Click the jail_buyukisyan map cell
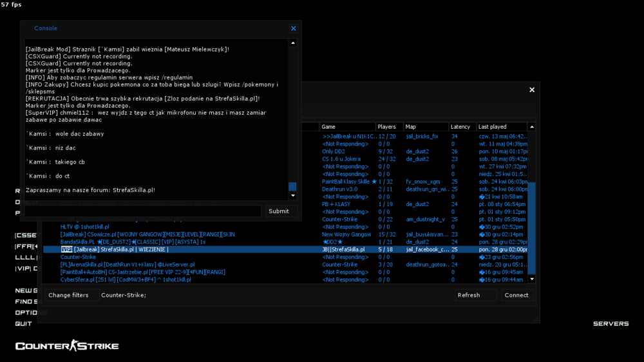The image size is (644, 362). coord(427,234)
